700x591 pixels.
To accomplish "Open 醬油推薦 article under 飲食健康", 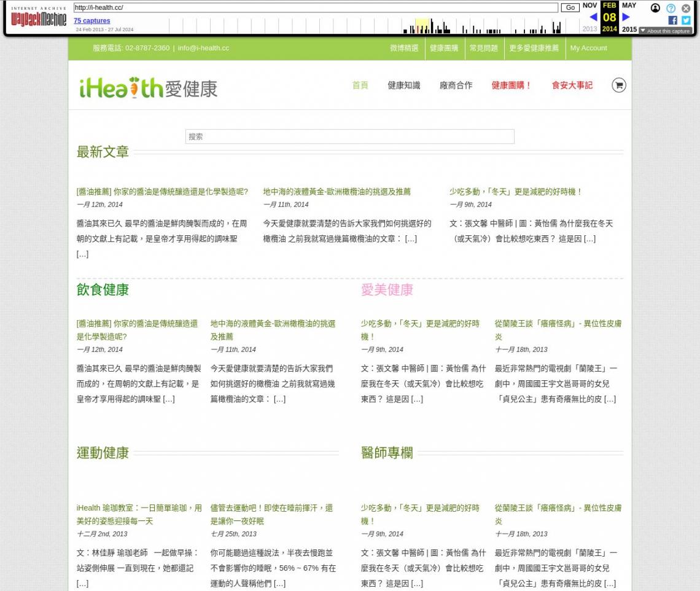I will coord(137,330).
